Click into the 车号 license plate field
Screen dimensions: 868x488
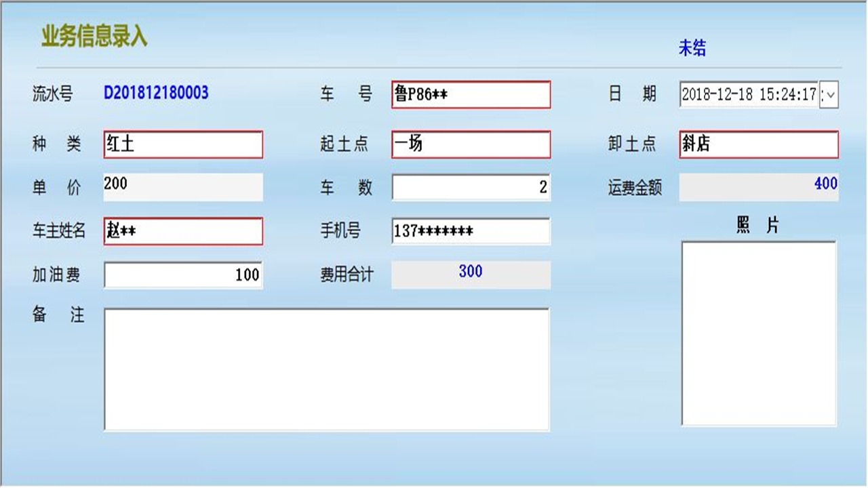(470, 95)
